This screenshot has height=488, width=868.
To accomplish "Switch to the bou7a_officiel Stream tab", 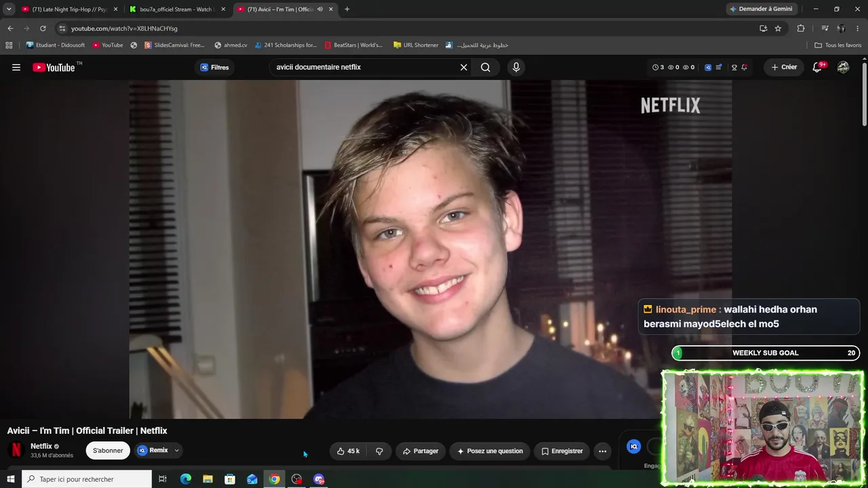I will 177,9.
